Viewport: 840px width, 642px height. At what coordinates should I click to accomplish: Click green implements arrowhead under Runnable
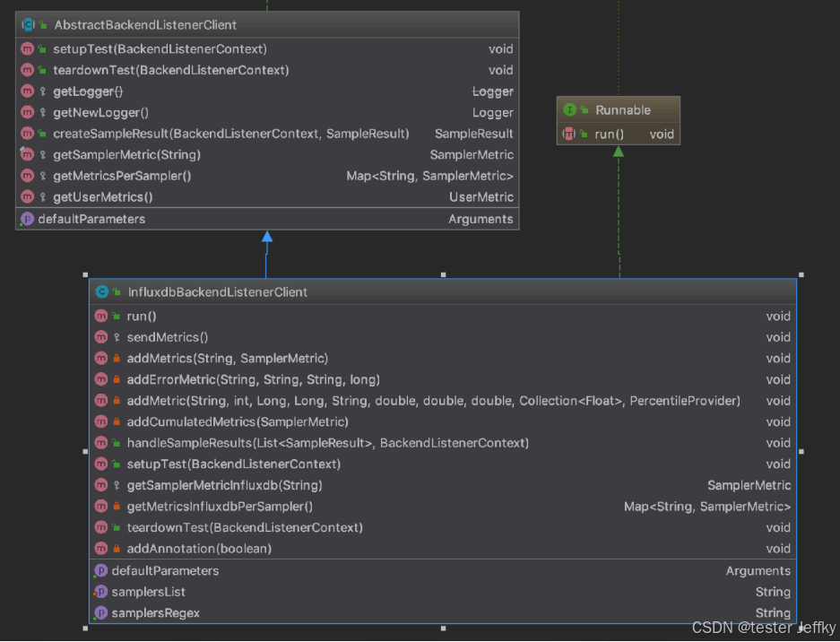coord(619,152)
